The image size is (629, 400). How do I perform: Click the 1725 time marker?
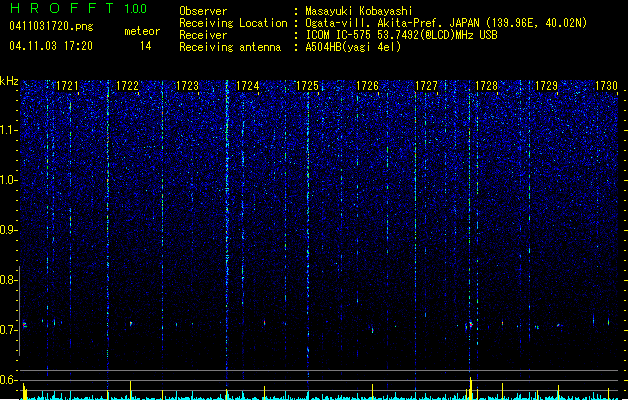click(x=307, y=86)
